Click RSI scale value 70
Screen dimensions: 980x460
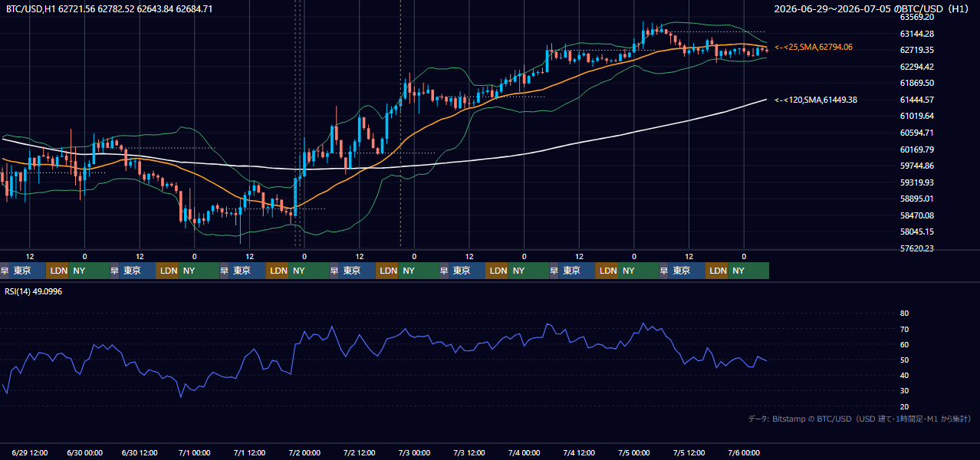(x=905, y=329)
